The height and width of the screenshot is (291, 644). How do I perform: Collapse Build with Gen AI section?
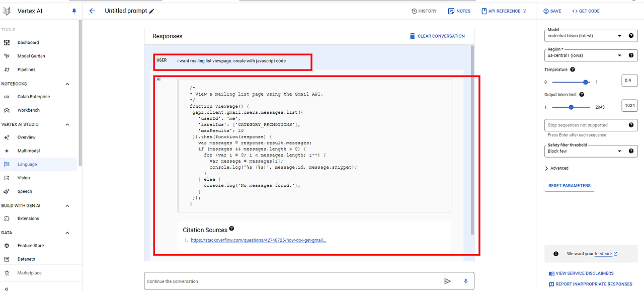[67, 205]
